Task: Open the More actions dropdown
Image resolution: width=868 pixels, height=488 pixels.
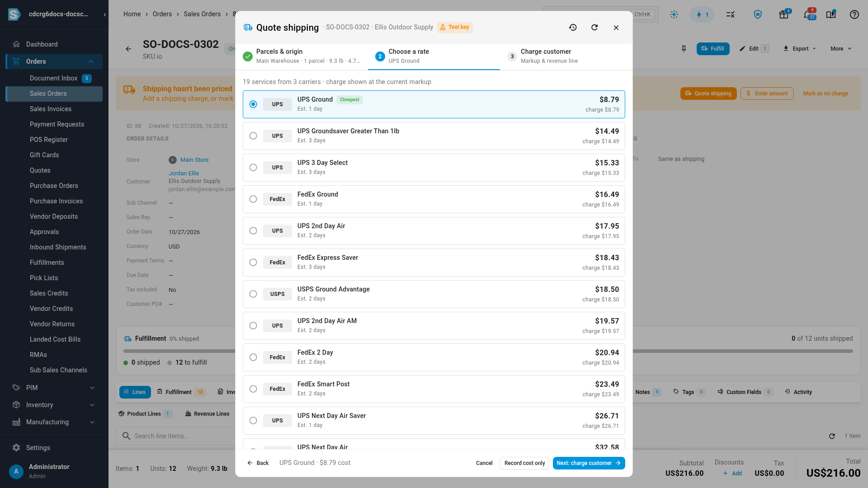Action: tap(841, 49)
